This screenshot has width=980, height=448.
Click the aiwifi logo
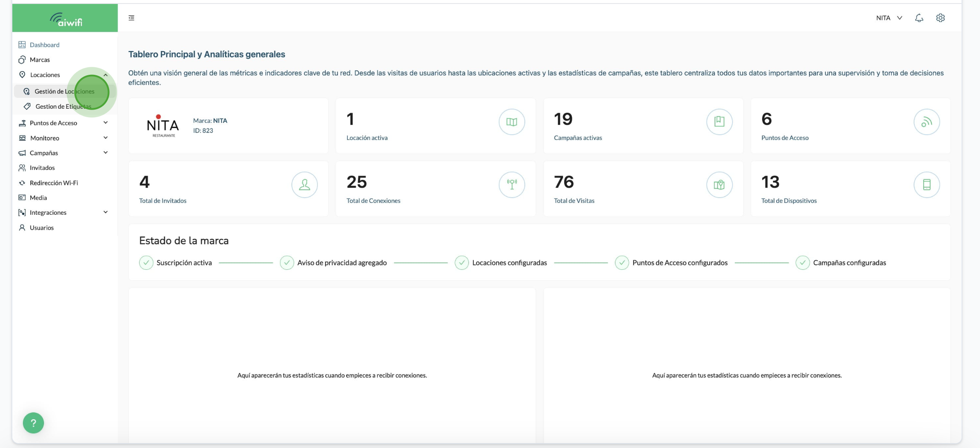coord(66,19)
